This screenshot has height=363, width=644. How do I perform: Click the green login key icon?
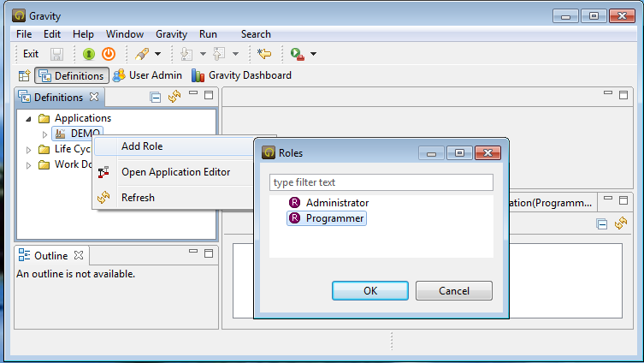[x=89, y=54]
